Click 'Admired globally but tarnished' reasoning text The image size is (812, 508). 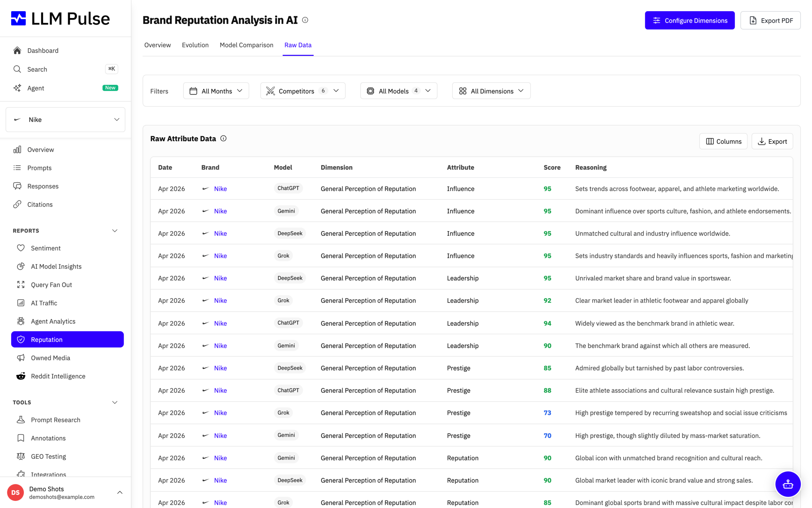tap(659, 368)
